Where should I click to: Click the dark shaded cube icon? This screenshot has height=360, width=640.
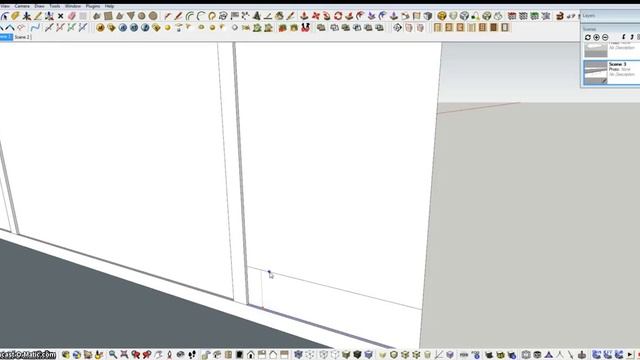tap(428, 16)
